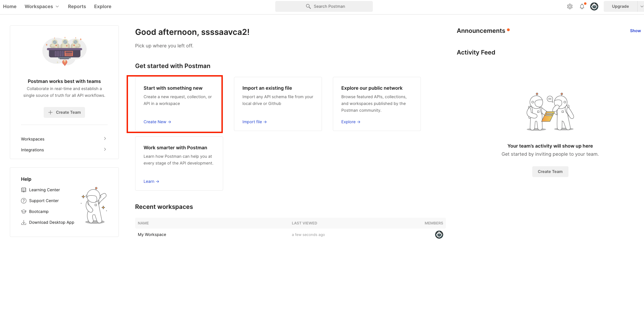
Task: Expand the Workspaces sidebar chevron
Action: click(105, 138)
